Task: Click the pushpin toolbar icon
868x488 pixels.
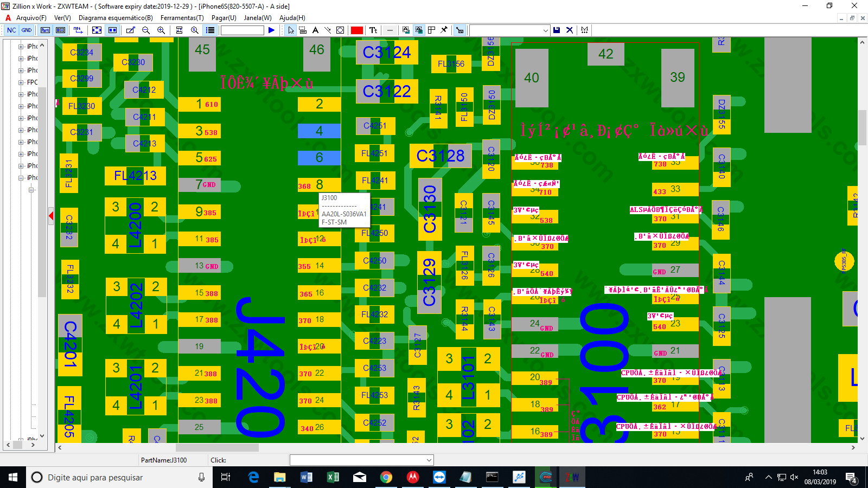Action: (444, 30)
